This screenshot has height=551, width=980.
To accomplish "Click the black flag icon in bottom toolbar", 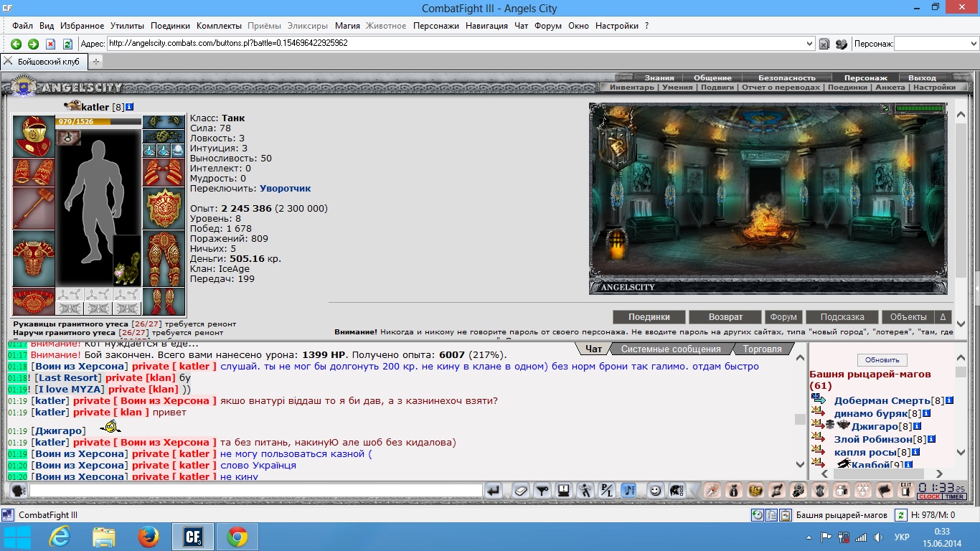I will click(x=885, y=491).
